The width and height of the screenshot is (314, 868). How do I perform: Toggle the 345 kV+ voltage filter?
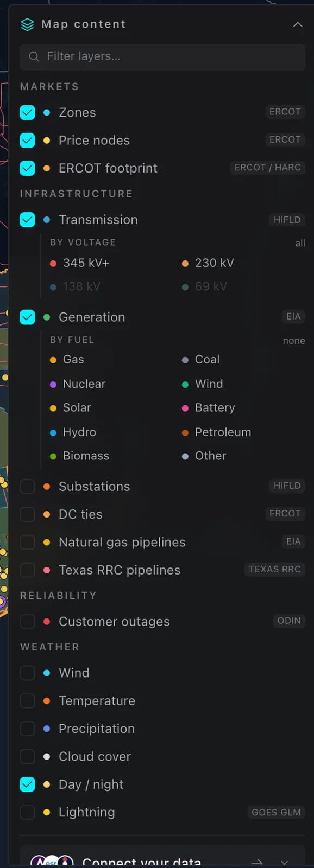pyautogui.click(x=80, y=263)
